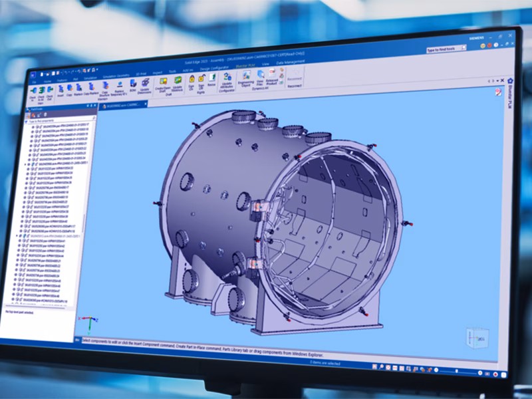Click the 'No top level part selected' message
Image resolution: width=532 pixels, height=399 pixels.
[19, 312]
